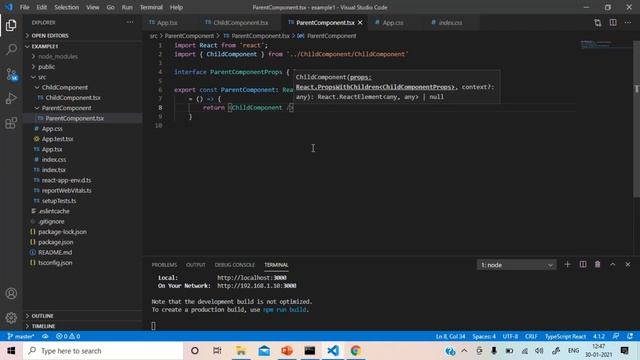Switch to the index.css editor tab
This screenshot has width=640, height=360.
coord(449,23)
